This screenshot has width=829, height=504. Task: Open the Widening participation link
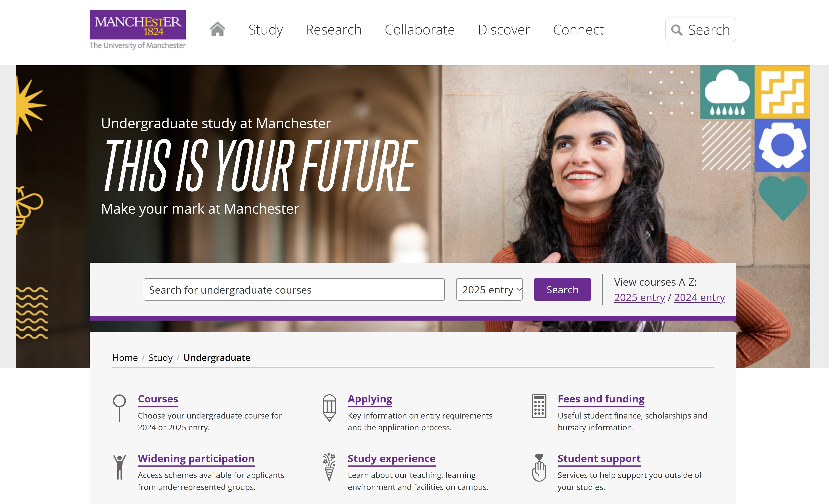[196, 459]
